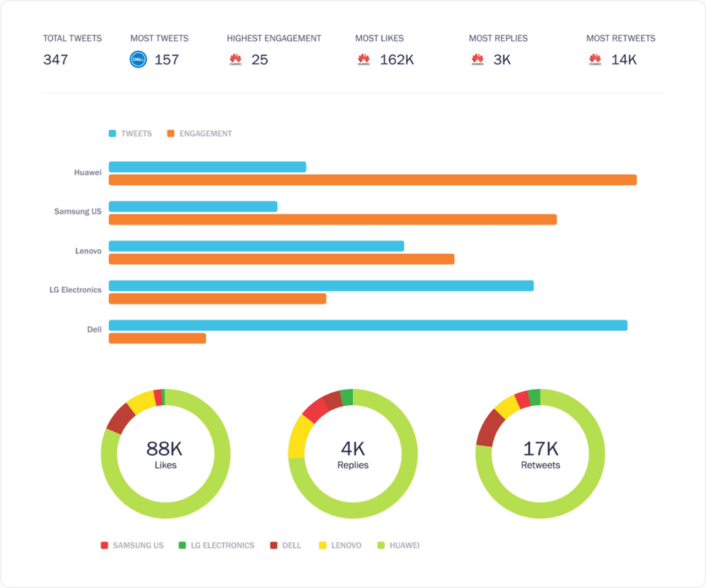Viewport: 706px width, 588px height.
Task: Click the LG Electronics green legend swatch
Action: tap(182, 546)
